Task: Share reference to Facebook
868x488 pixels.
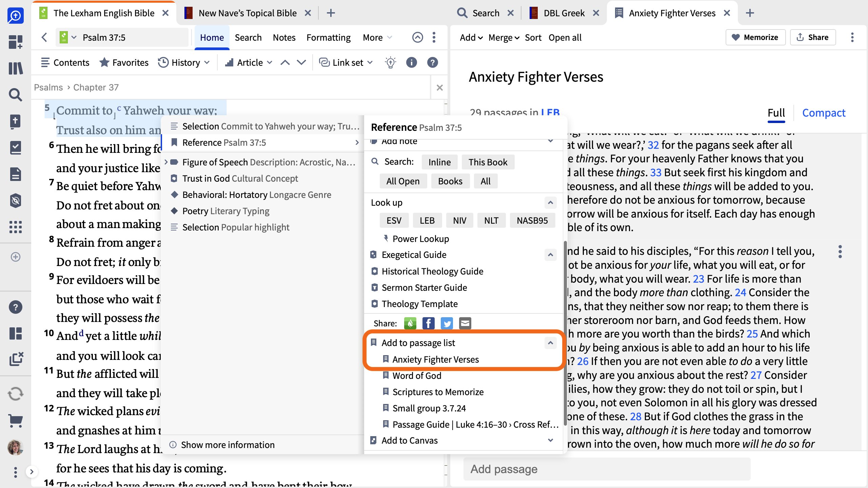Action: pyautogui.click(x=429, y=323)
